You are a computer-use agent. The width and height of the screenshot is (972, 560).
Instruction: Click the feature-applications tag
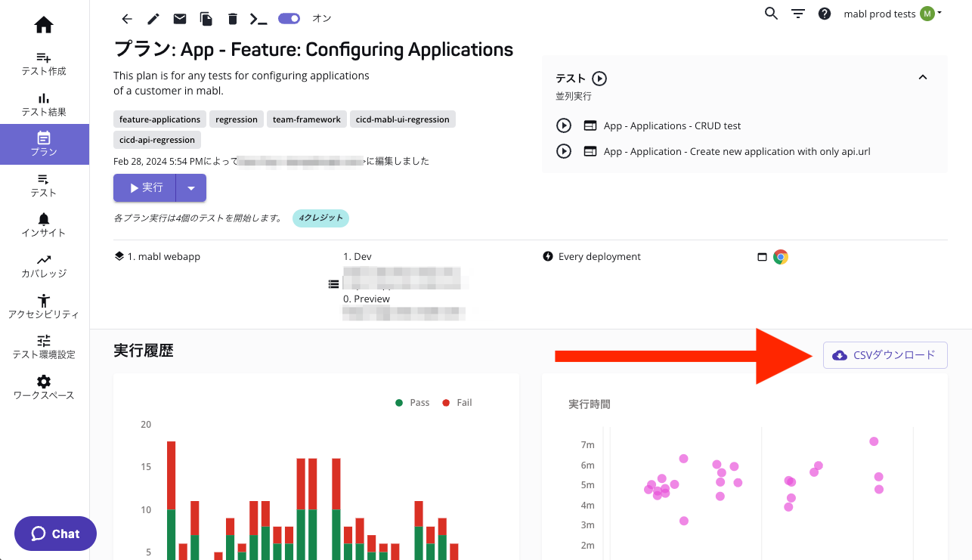tap(159, 119)
